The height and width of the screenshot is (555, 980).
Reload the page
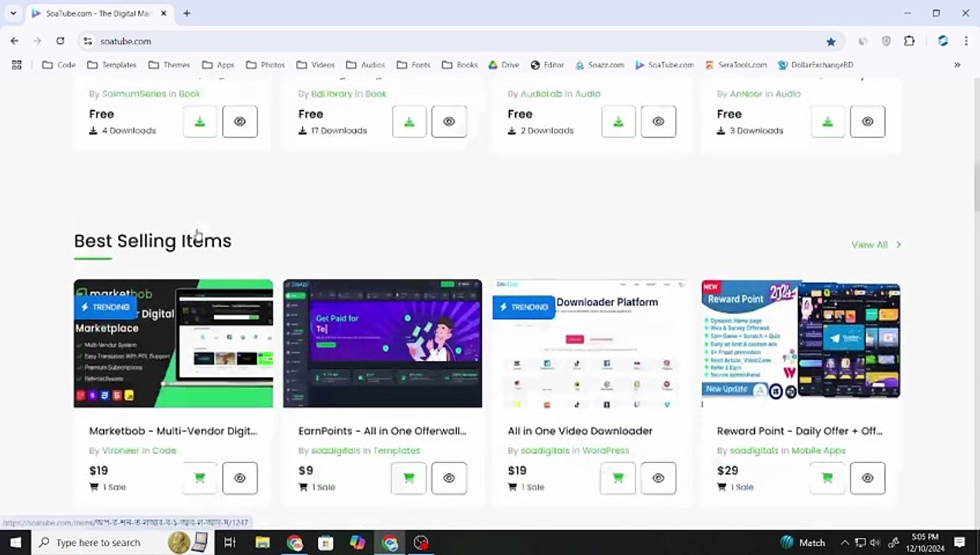point(60,41)
